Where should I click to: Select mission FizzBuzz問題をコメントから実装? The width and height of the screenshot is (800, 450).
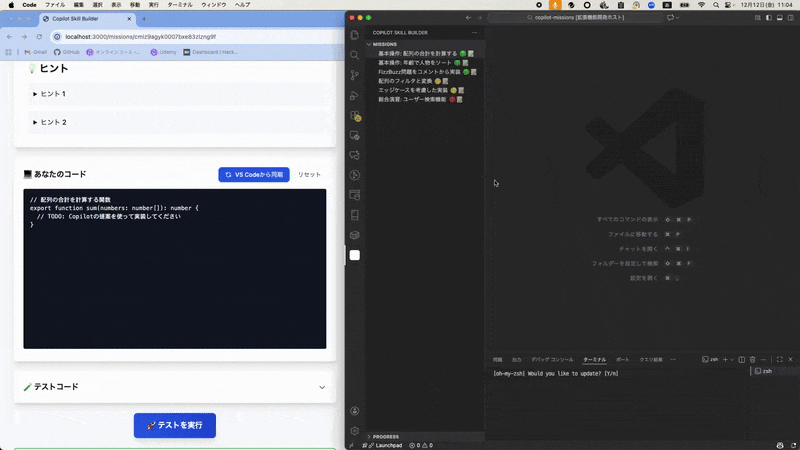pyautogui.click(x=425, y=72)
